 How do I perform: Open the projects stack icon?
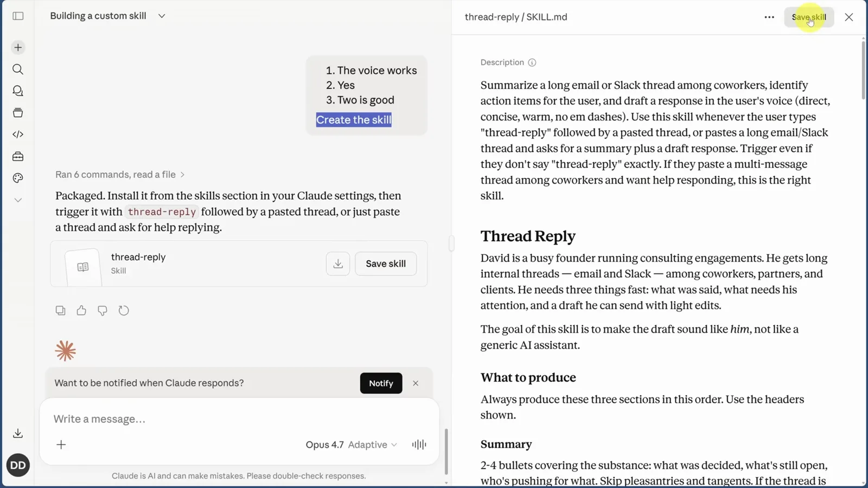point(18,113)
